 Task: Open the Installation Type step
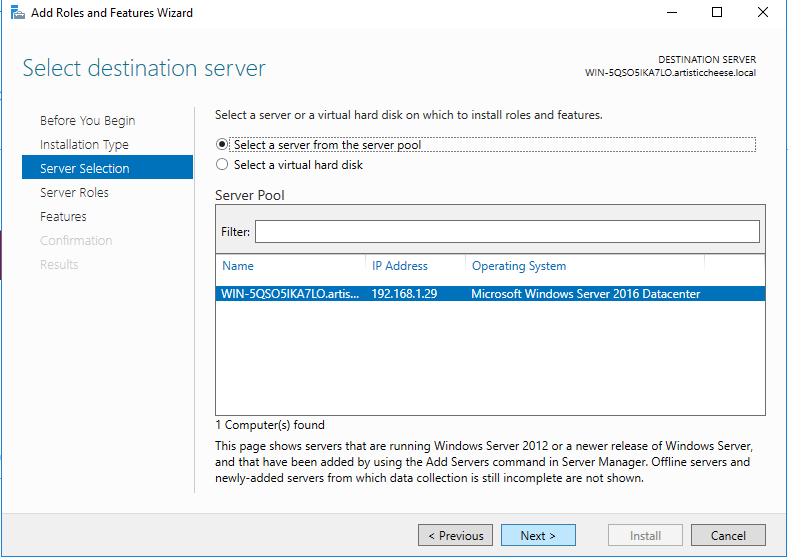pyautogui.click(x=84, y=145)
